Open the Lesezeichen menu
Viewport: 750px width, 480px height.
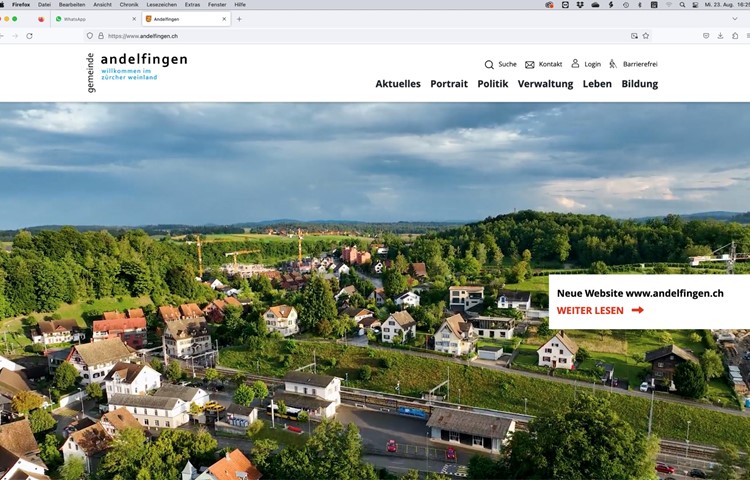pos(161,5)
